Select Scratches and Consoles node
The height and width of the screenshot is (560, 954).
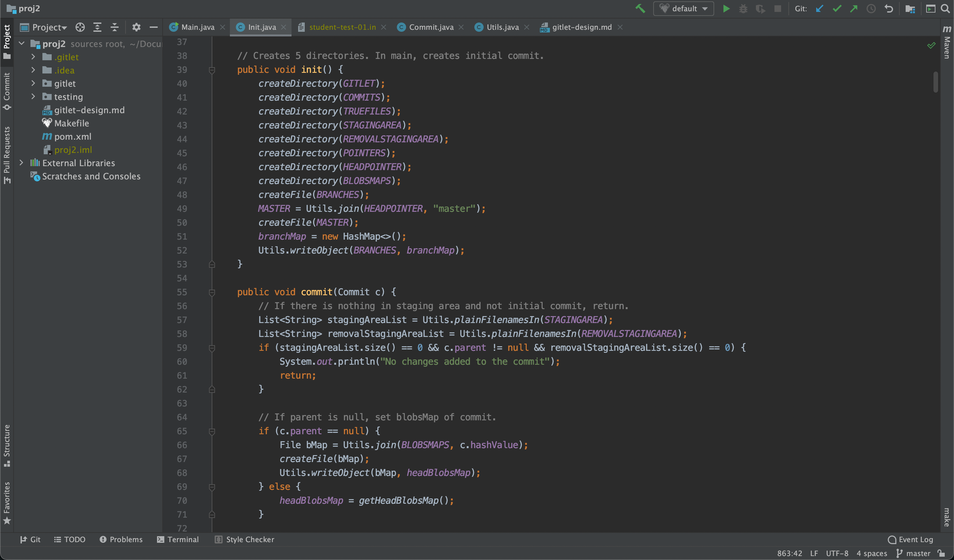pos(91,176)
